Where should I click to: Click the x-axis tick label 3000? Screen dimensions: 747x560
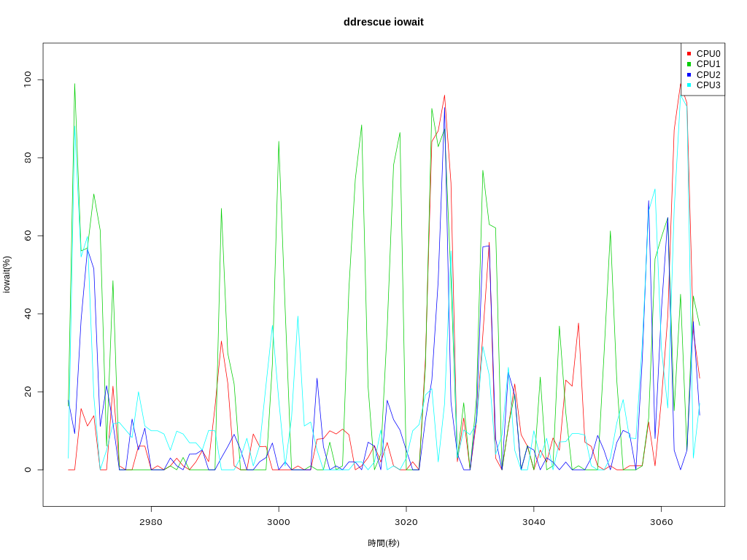[279, 522]
